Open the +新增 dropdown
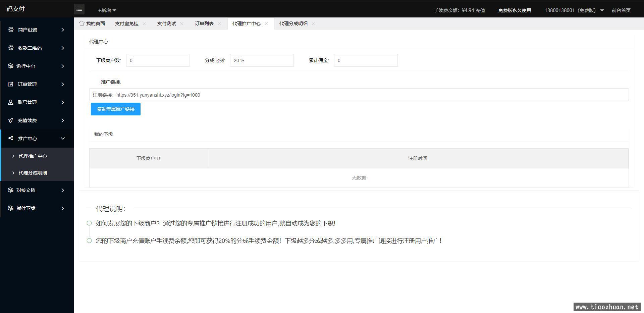Screen dimensions: 644x313 pos(107,10)
